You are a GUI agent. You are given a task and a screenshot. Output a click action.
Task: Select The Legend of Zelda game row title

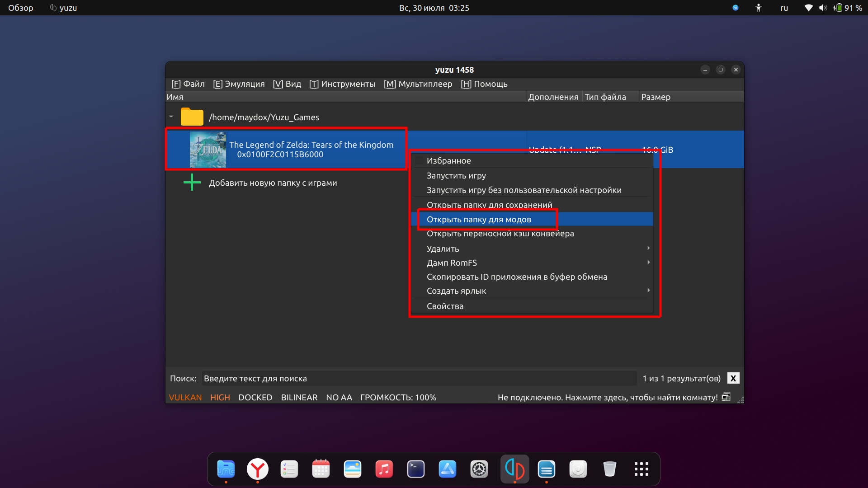pos(311,145)
